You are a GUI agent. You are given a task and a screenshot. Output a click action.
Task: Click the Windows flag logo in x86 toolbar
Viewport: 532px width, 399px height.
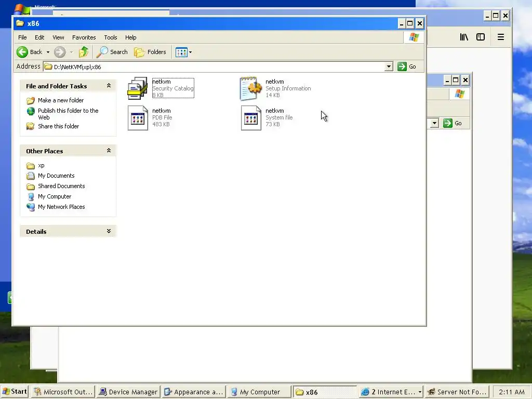coord(414,37)
